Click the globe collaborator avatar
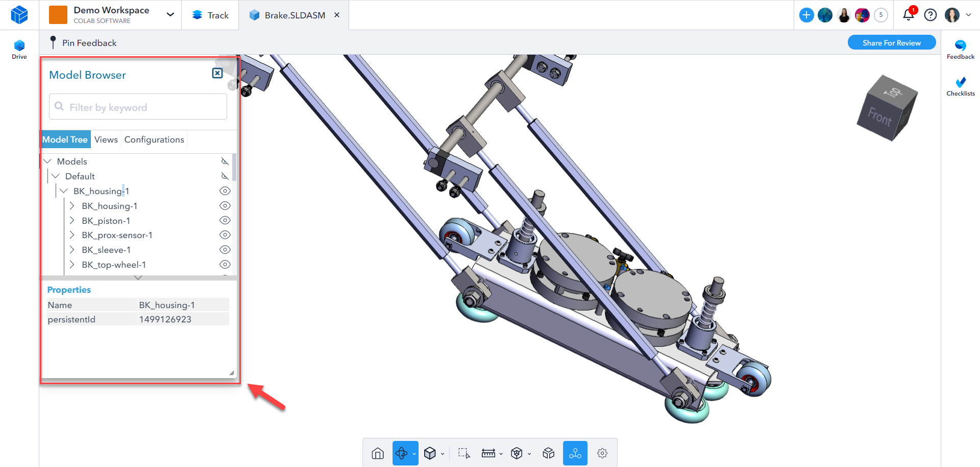The image size is (980, 467). (x=825, y=15)
